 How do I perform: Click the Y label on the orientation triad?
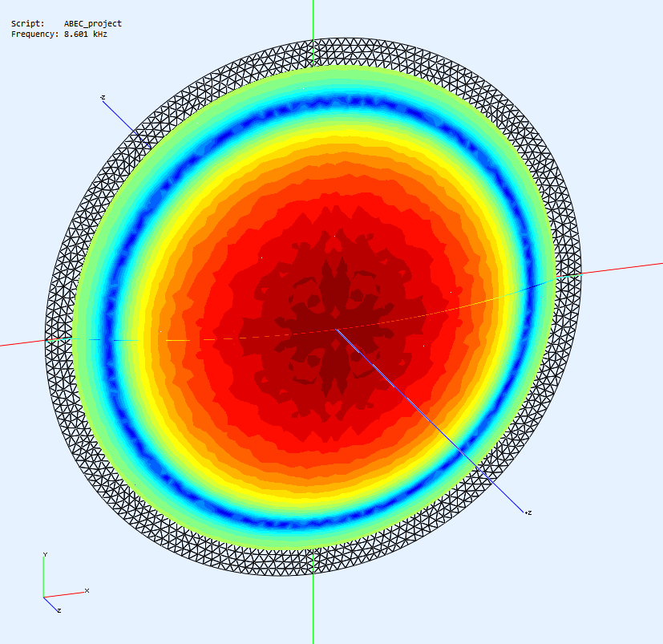tap(45, 554)
